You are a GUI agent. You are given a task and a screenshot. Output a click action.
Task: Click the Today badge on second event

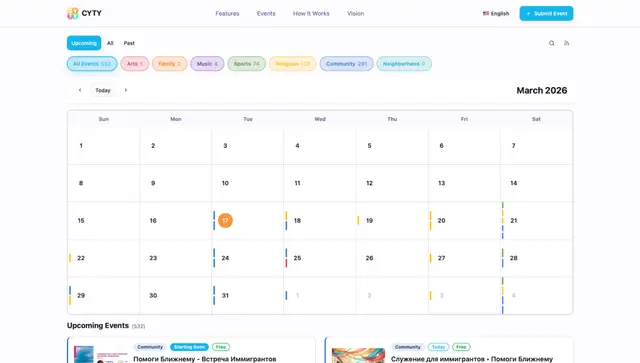pos(438,347)
